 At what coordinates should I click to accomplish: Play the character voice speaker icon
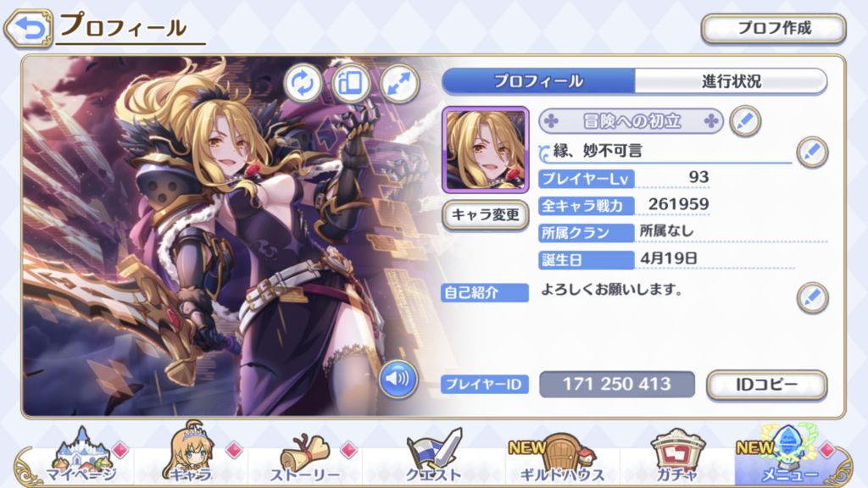click(398, 379)
